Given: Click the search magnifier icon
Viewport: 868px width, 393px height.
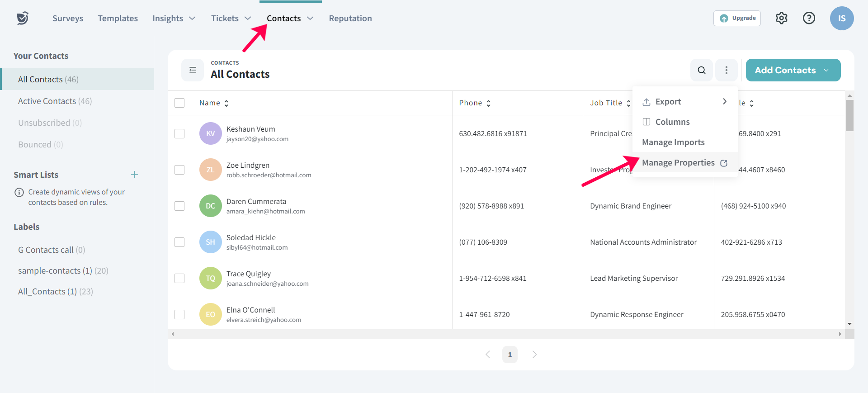Looking at the screenshot, I should [701, 70].
